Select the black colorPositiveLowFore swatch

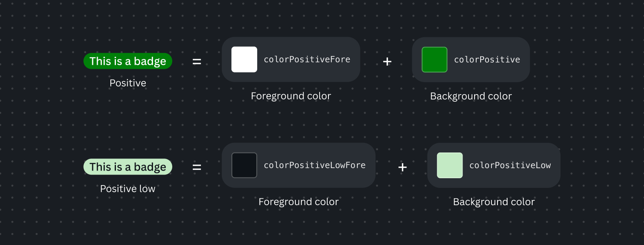point(244,165)
